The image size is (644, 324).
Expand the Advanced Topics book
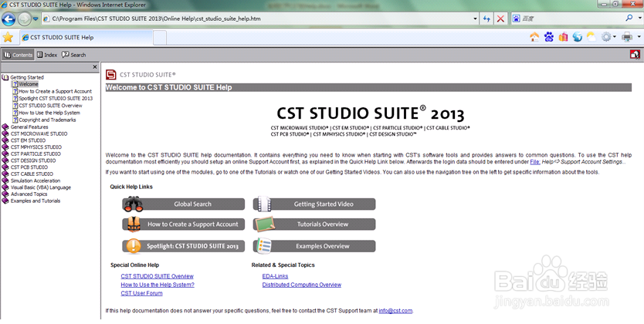[5, 194]
